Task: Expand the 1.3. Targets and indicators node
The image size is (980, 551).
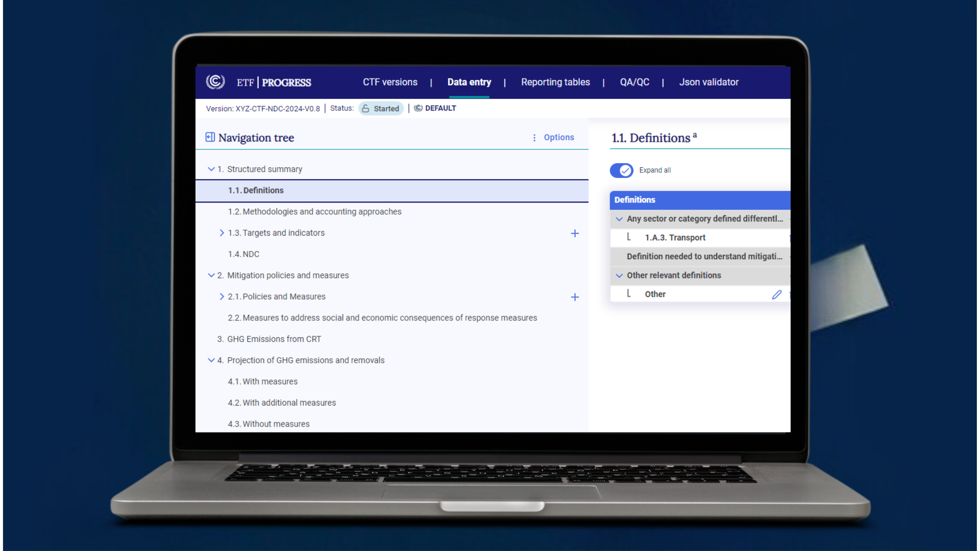Action: point(222,233)
